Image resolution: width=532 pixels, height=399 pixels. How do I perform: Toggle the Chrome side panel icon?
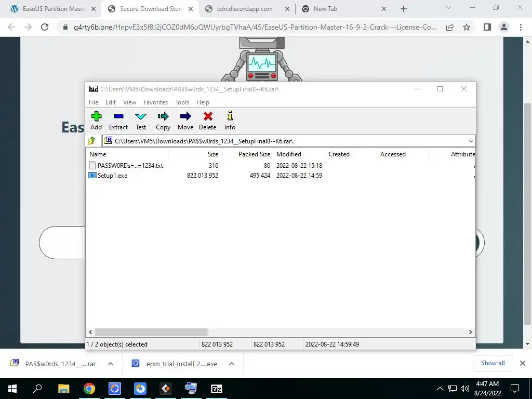[x=487, y=27]
